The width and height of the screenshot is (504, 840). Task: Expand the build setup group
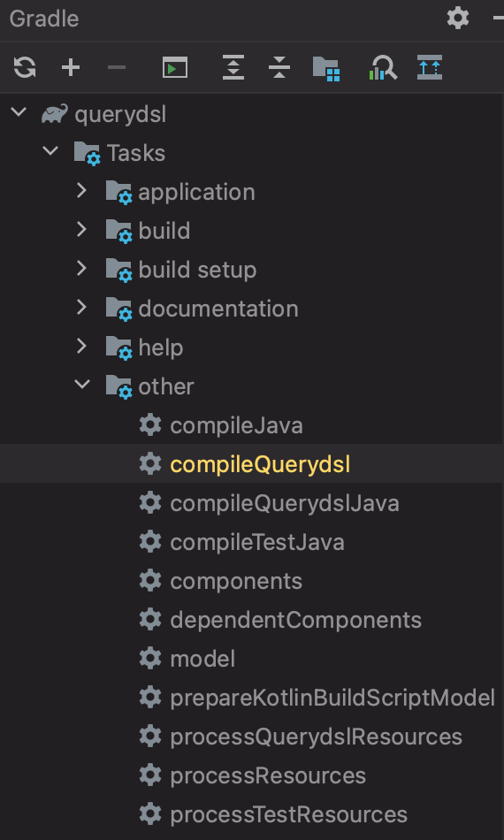click(x=81, y=269)
